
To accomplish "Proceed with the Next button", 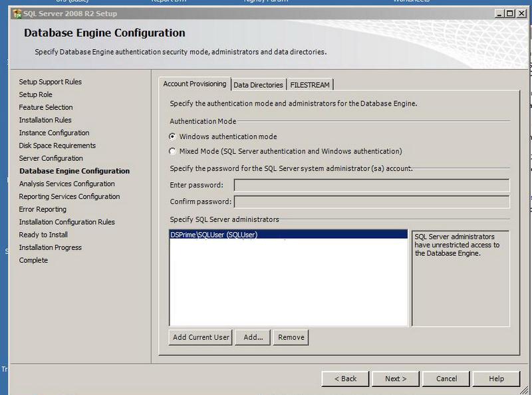I will coord(396,379).
